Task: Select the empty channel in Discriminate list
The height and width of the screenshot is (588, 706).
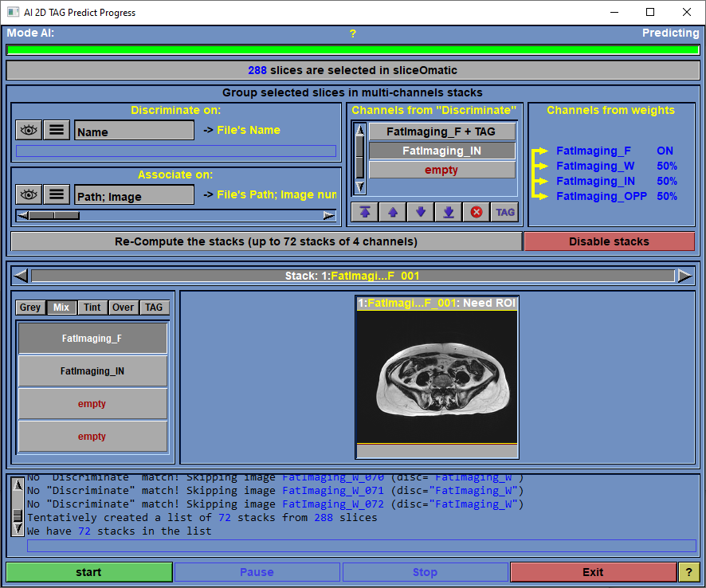Action: 441,170
